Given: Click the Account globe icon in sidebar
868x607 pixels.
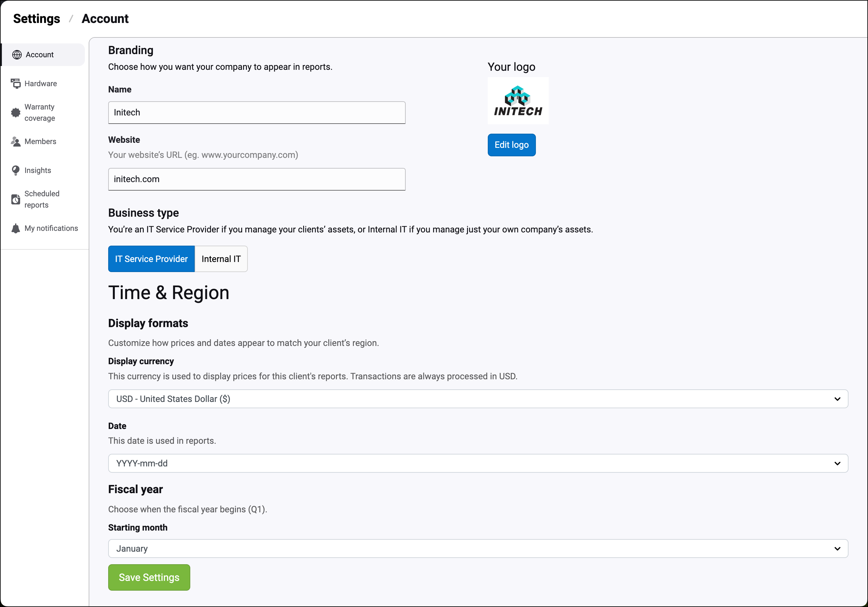Looking at the screenshot, I should point(17,55).
